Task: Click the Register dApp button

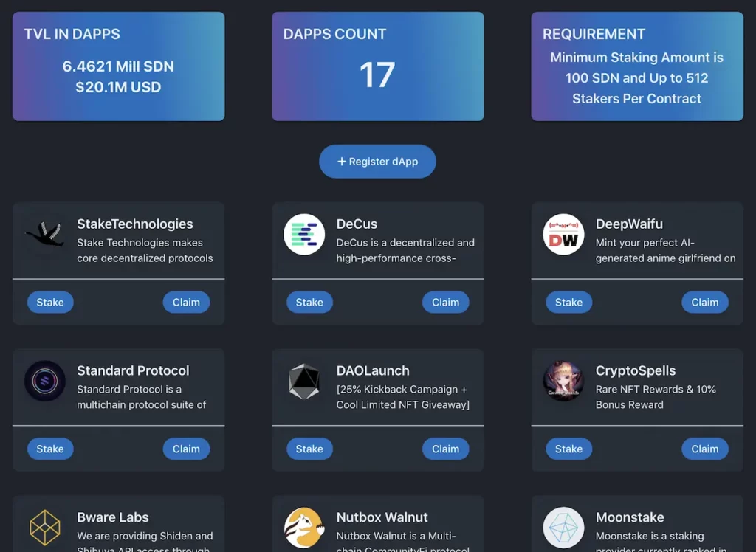Action: click(377, 162)
